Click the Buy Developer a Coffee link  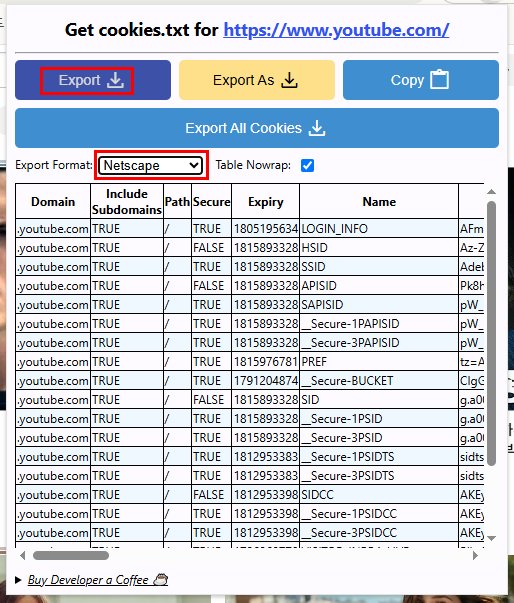(x=88, y=580)
